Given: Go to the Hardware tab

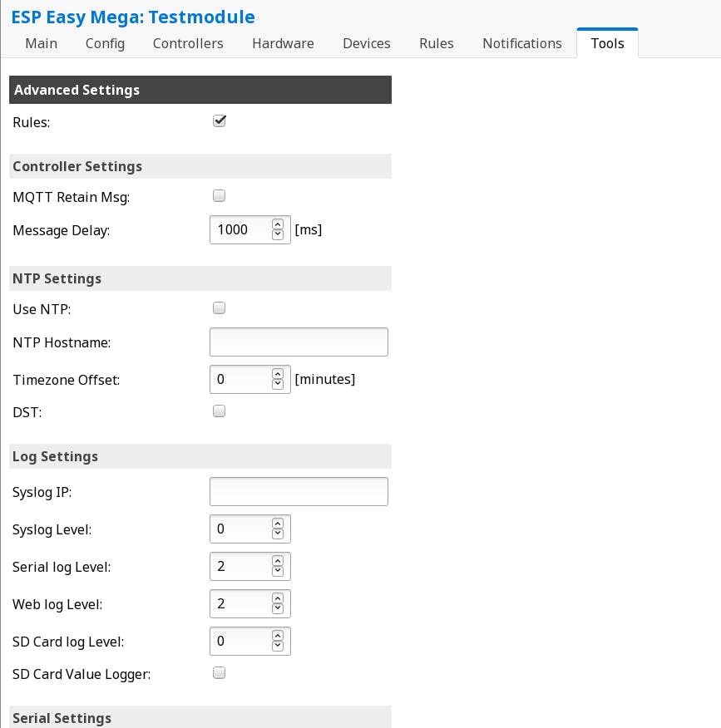Looking at the screenshot, I should 283,43.
